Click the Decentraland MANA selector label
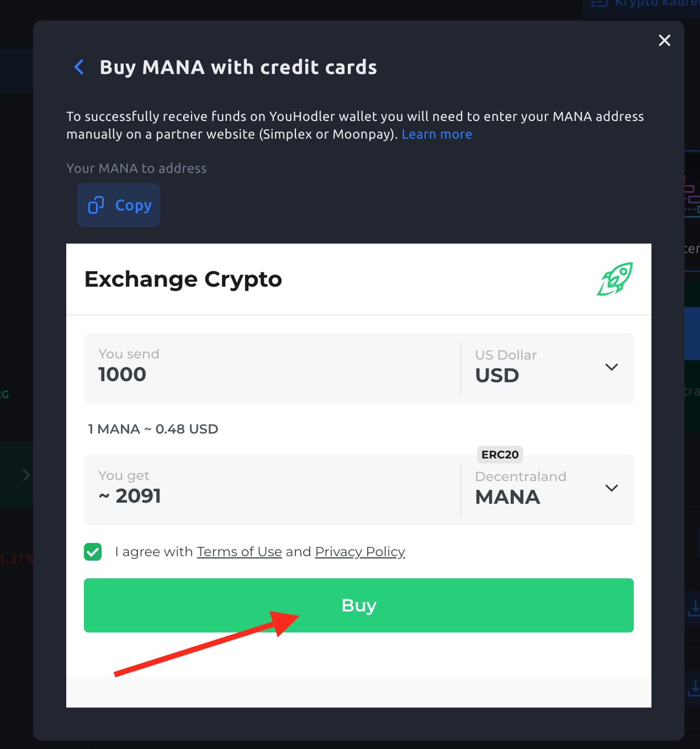This screenshot has height=749, width=700. coord(521,488)
